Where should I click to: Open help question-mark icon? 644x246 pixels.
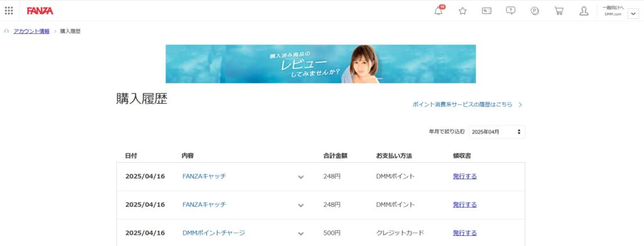pos(511,11)
